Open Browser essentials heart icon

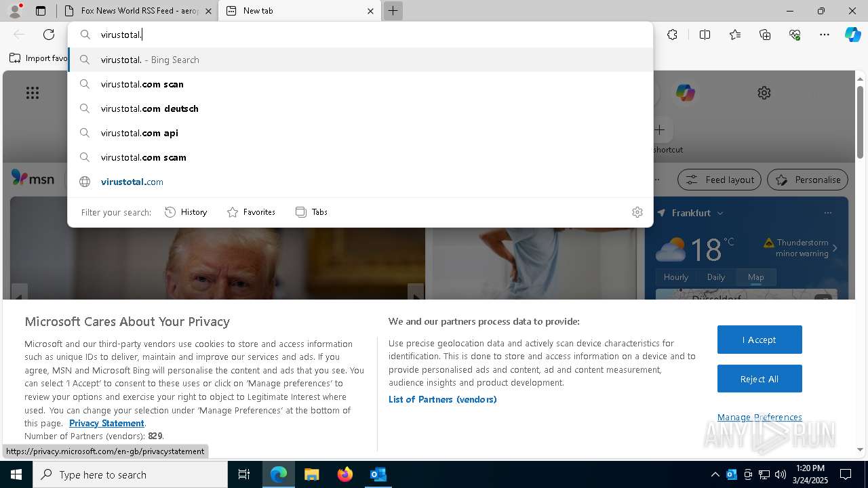795,35
